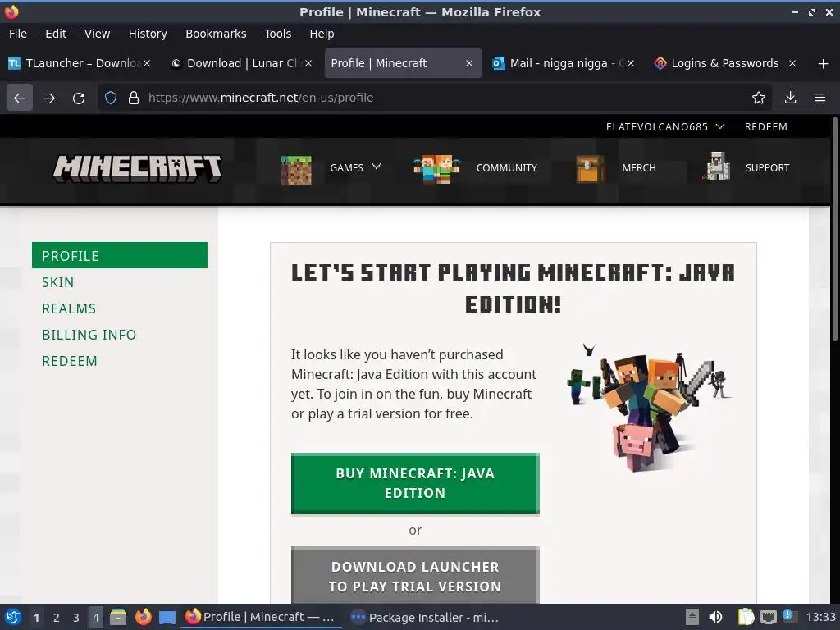Switch to workspace 3 in the pager

coord(76,618)
